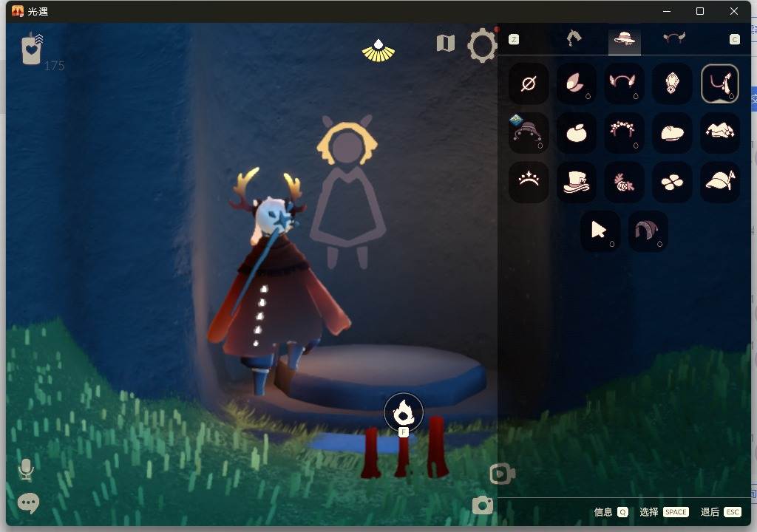This screenshot has width=757, height=532.
Task: Equip the rose flower hairpin
Action: point(624,182)
